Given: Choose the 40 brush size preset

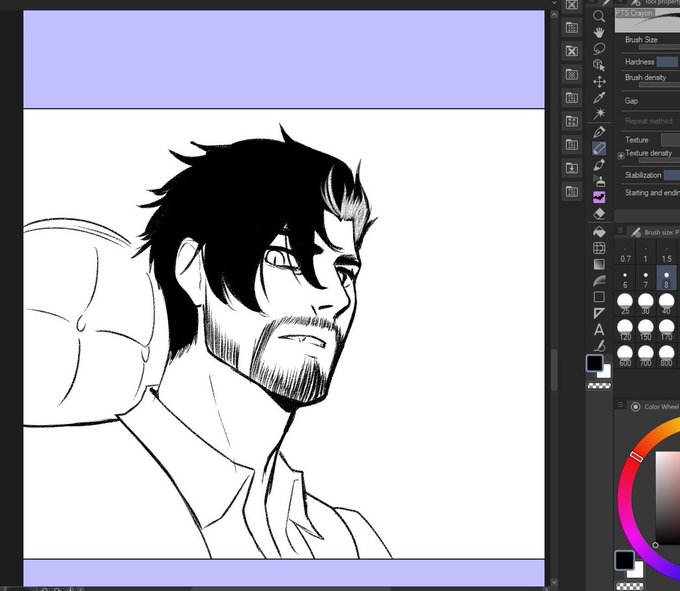Looking at the screenshot, I should pos(667,303).
